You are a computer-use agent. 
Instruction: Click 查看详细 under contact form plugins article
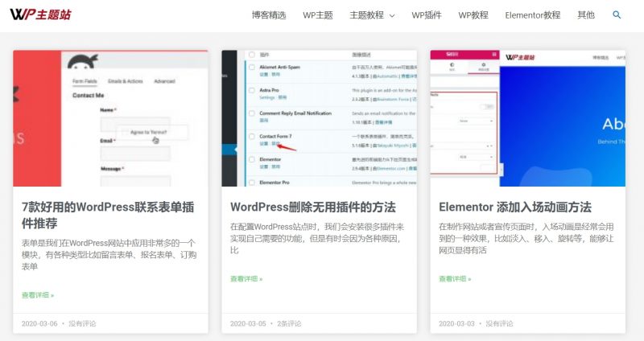point(38,295)
